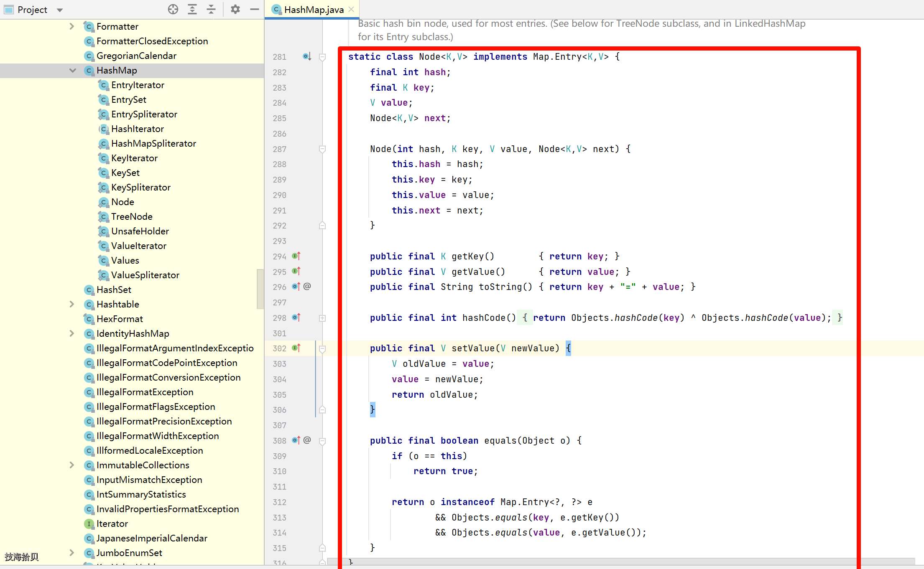Click the project tree vertical scrollbar
The image size is (924, 569).
click(260, 289)
